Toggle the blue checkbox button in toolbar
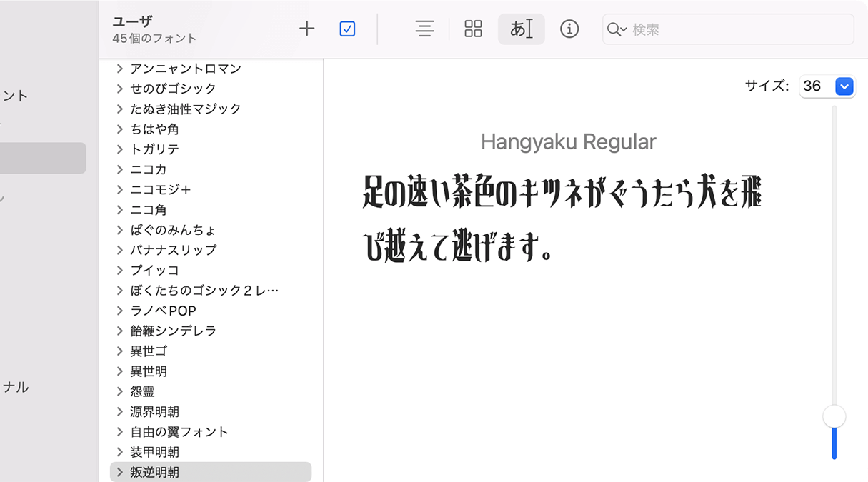 (x=347, y=29)
